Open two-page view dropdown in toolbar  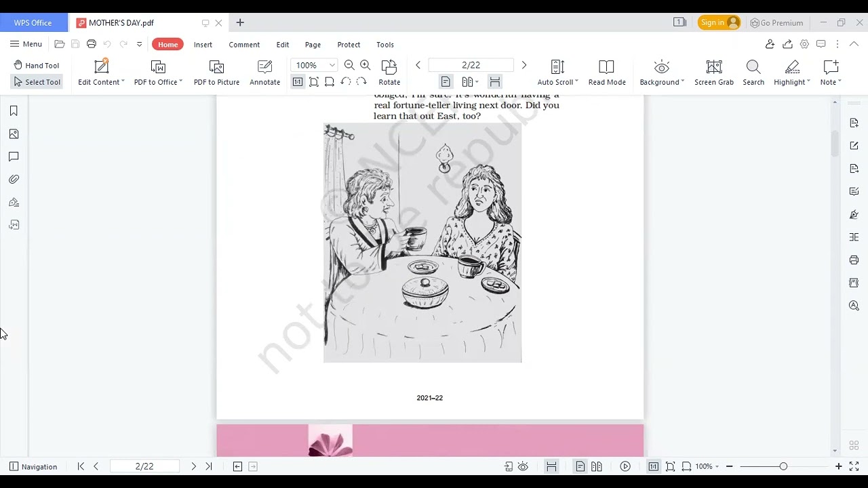(x=470, y=82)
